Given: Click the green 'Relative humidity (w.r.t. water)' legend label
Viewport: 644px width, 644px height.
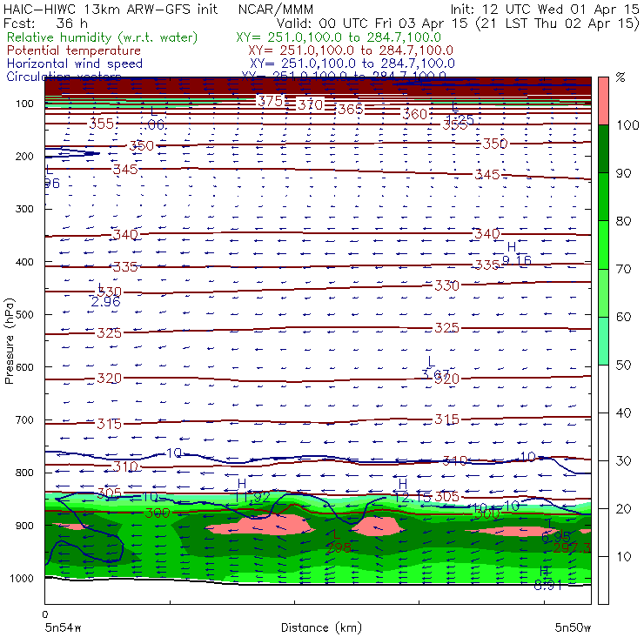Looking at the screenshot, I should (103, 37).
